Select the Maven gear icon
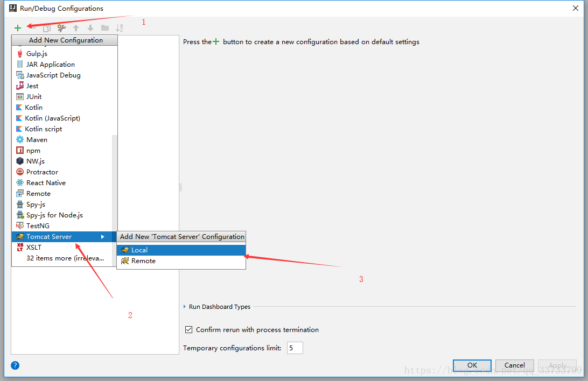588x381 pixels. click(20, 140)
